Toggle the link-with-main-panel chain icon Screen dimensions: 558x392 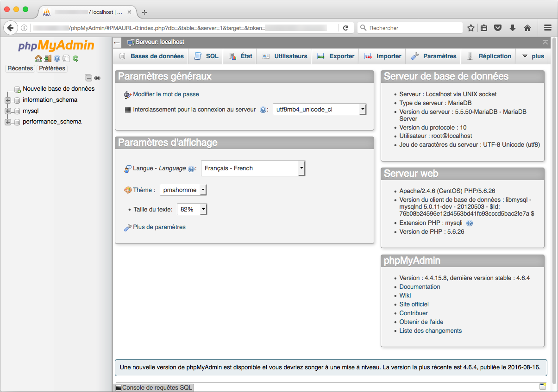click(x=97, y=78)
